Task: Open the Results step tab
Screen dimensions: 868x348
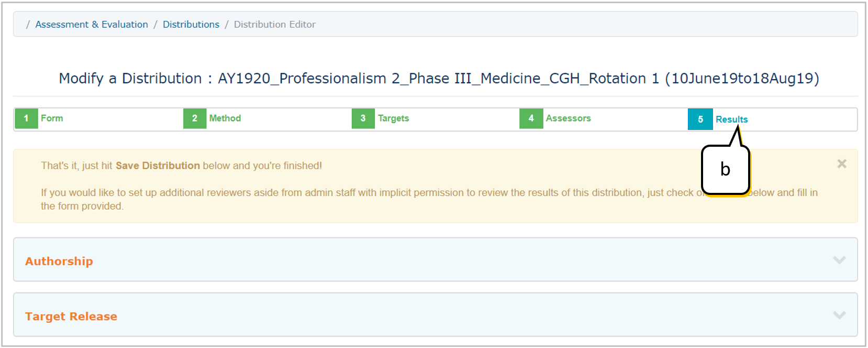Action: [732, 119]
